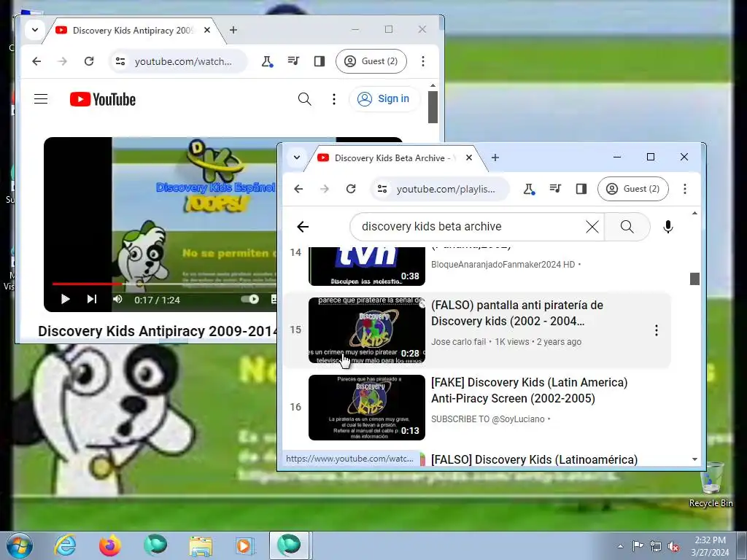This screenshot has width=747, height=560.
Task: Open Chrome menu in Beta Archive window
Action: tap(685, 189)
